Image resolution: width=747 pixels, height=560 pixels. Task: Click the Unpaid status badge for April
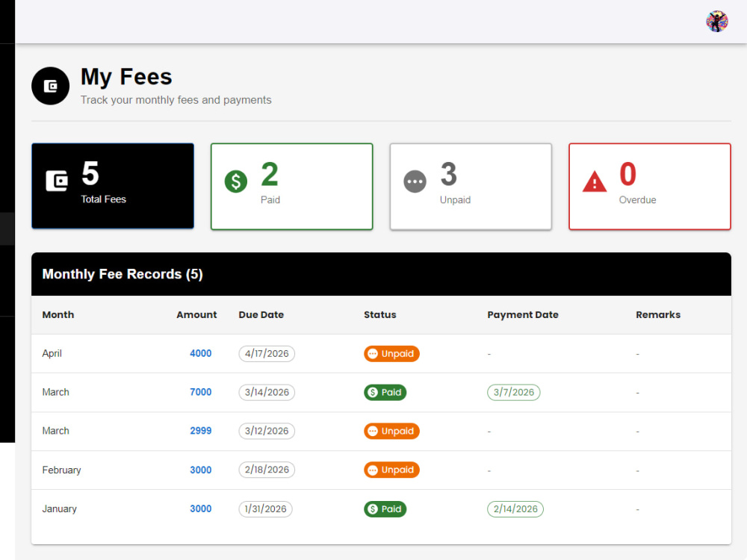coord(391,354)
